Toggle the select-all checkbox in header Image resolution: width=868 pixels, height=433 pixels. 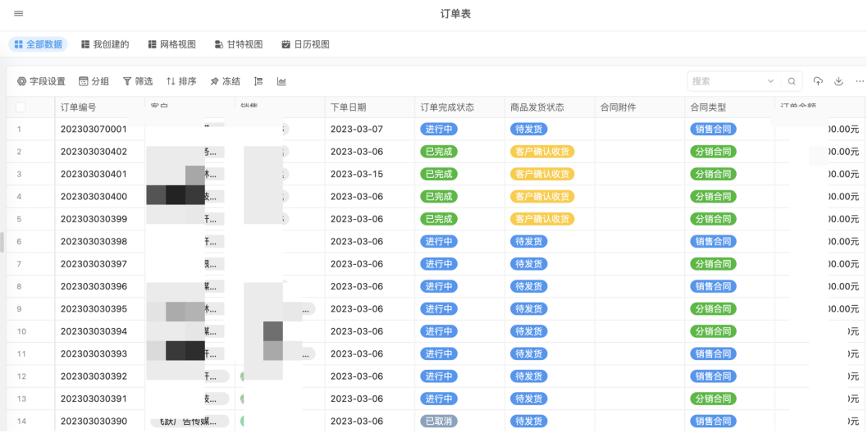21,107
